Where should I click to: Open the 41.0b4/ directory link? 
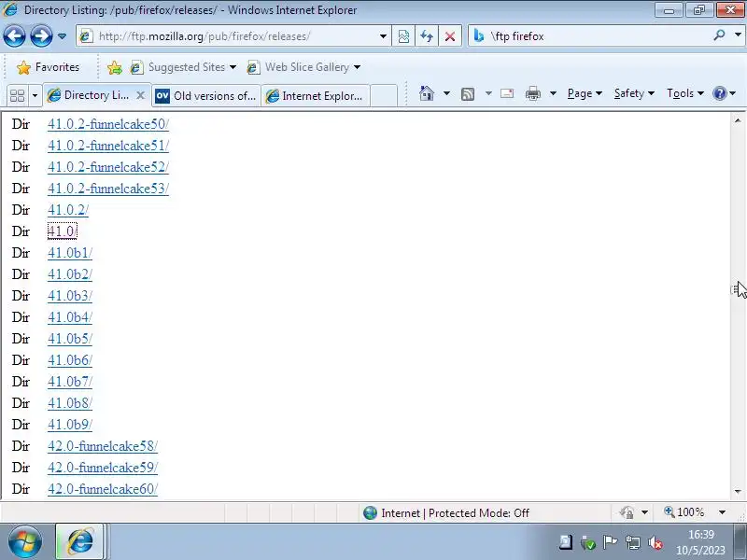[70, 317]
